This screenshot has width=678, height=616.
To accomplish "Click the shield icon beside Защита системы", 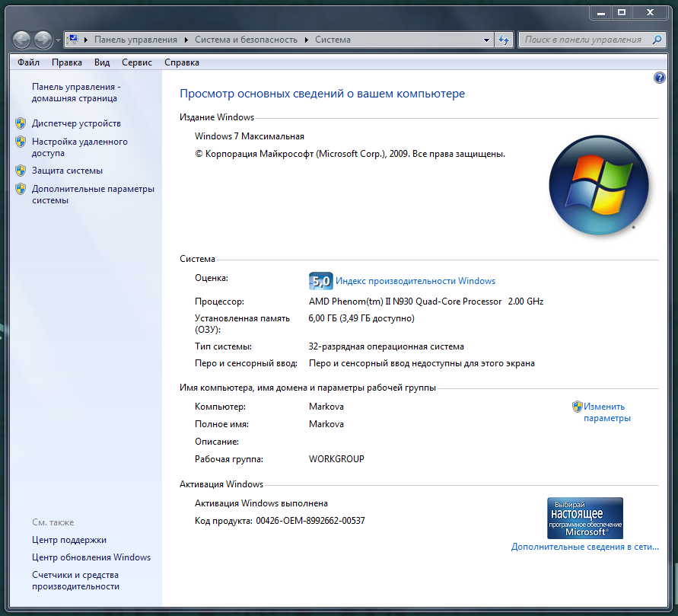I will point(21,171).
